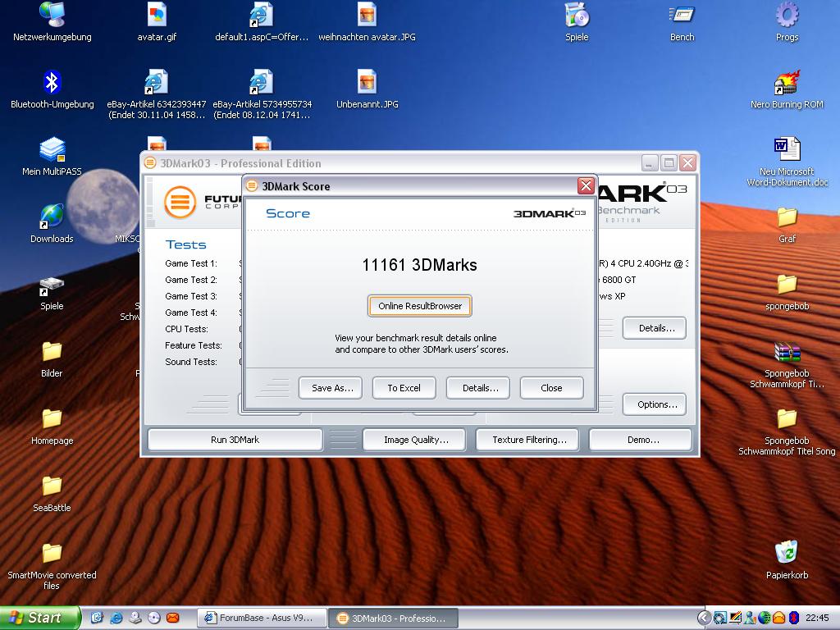Open system Details... in 3DMark03 main window
This screenshot has height=630, width=840.
click(x=655, y=328)
